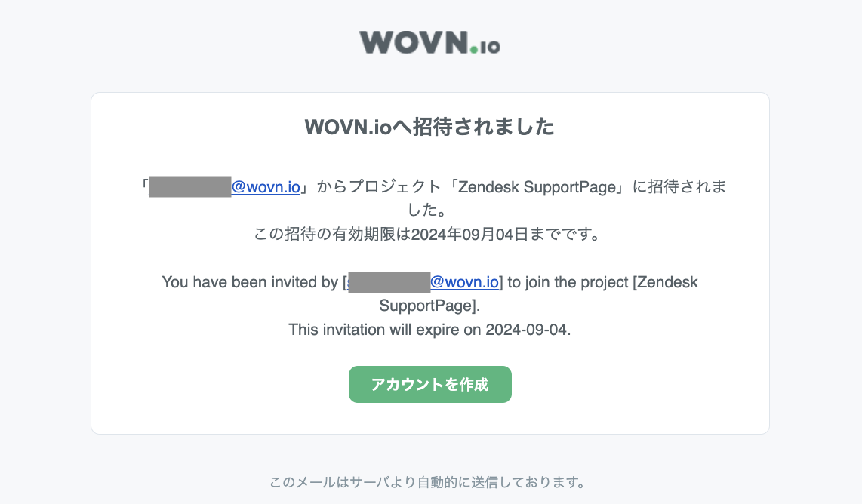862x504 pixels.
Task: Click the した。 text on second Japanese line
Action: 429,211
